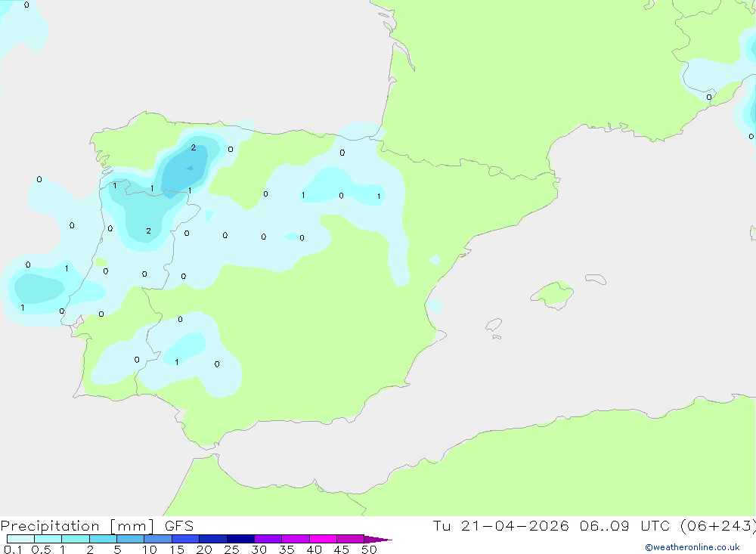
Task: Click Menorca island outline east of Mallorca
Action: pos(596,280)
